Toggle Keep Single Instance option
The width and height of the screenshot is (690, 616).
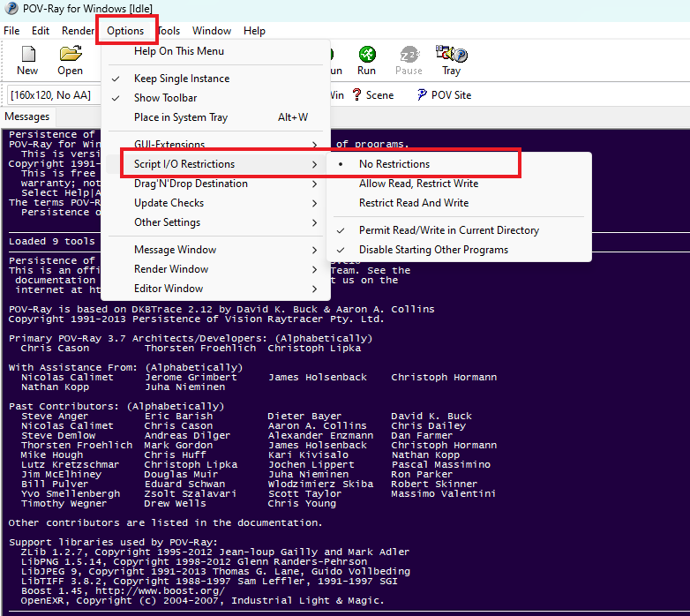[x=215, y=79]
